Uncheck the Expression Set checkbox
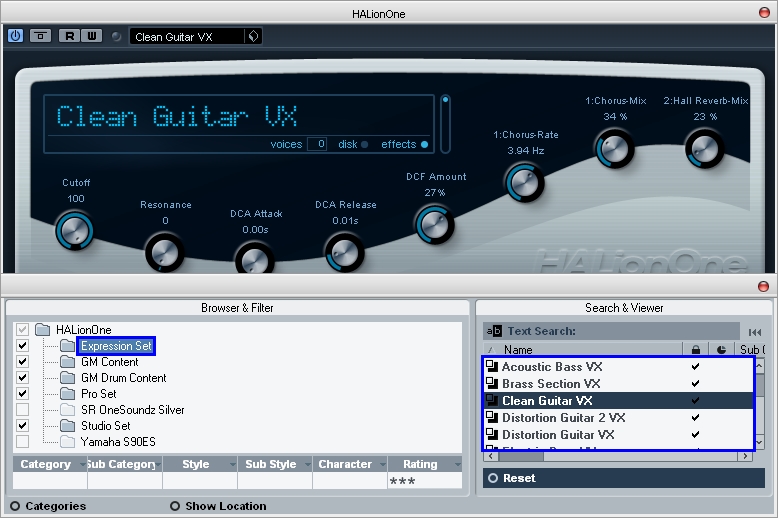Image resolution: width=778 pixels, height=518 pixels. coord(22,345)
